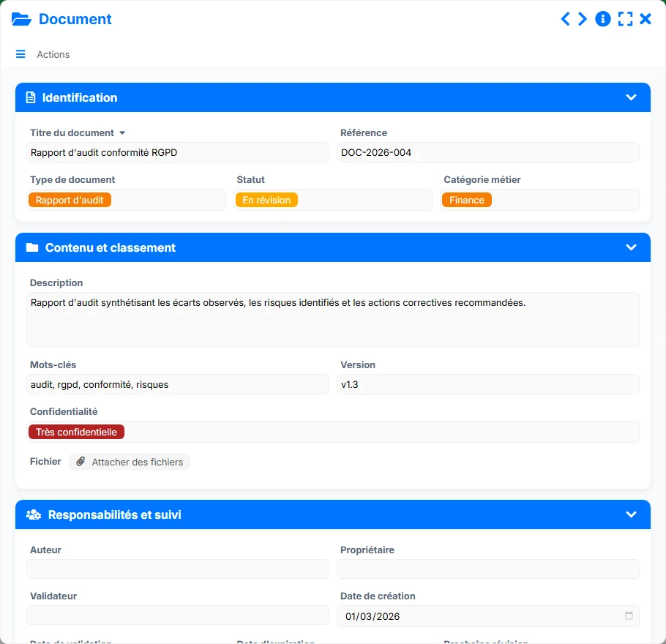Click the Catégorie métier label
This screenshot has height=644, width=666.
click(482, 180)
